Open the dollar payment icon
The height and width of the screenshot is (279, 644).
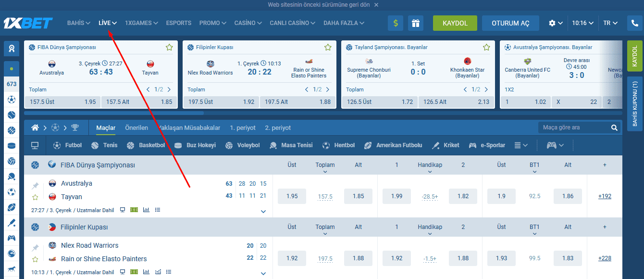(396, 23)
